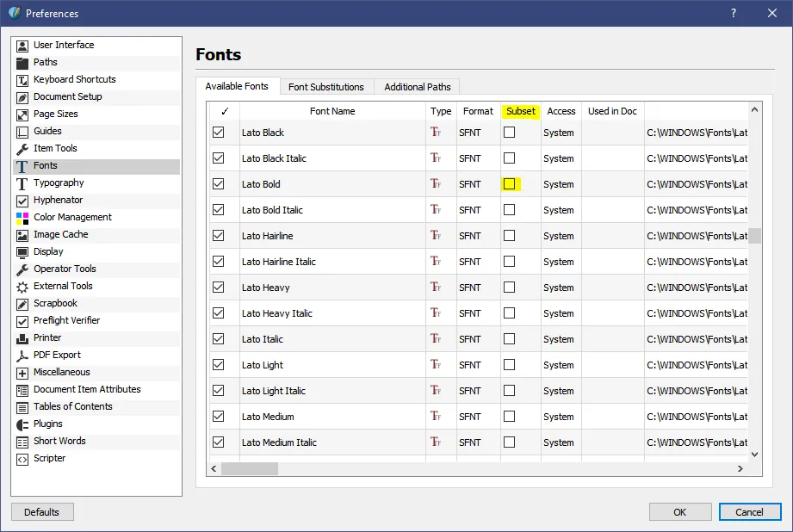
Task: Click the Type column header
Action: (441, 111)
